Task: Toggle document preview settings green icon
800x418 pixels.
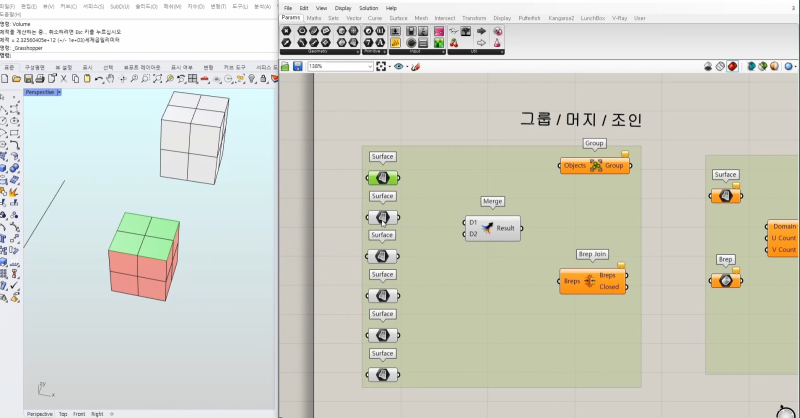Action: 763,66
